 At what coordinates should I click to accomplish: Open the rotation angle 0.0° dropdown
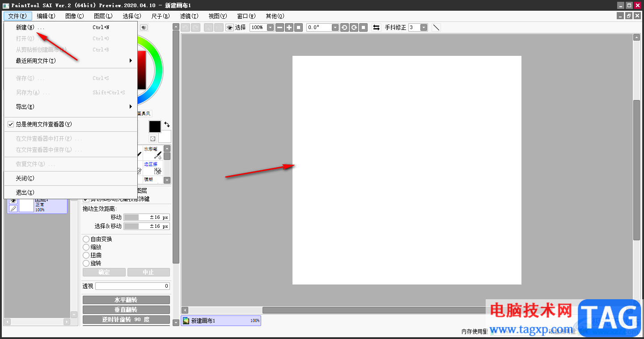tap(335, 27)
